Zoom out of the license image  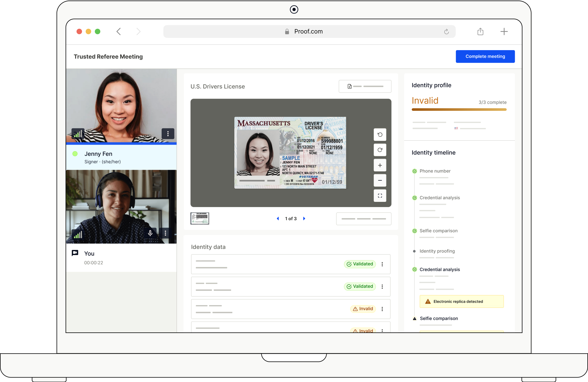(380, 181)
